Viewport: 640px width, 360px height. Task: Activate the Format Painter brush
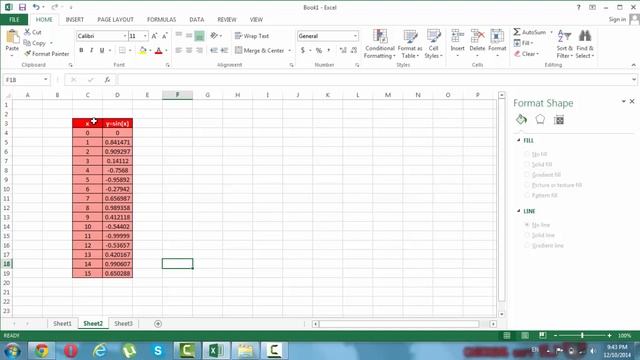47,53
